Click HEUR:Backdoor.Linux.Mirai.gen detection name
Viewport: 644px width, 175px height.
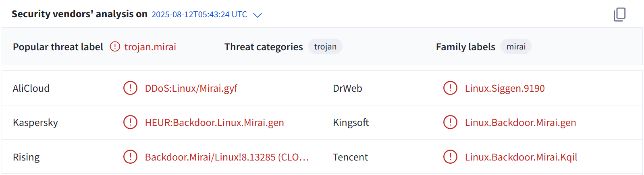tap(214, 123)
